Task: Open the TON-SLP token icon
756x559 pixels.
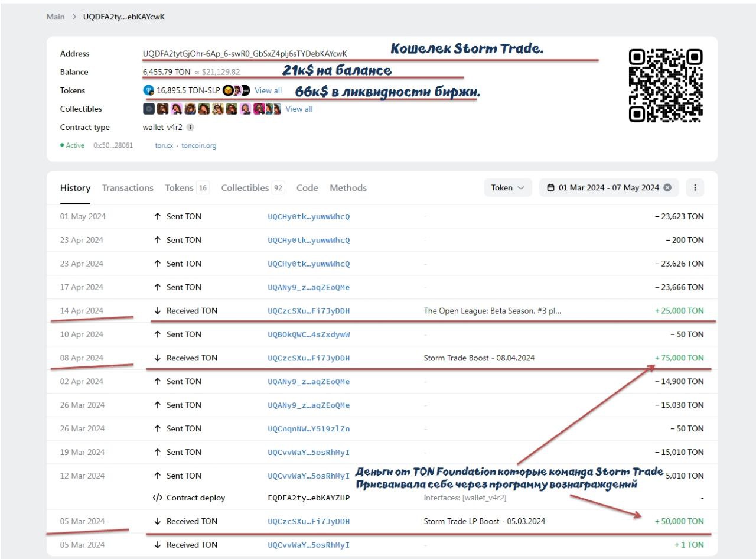Action: [148, 90]
